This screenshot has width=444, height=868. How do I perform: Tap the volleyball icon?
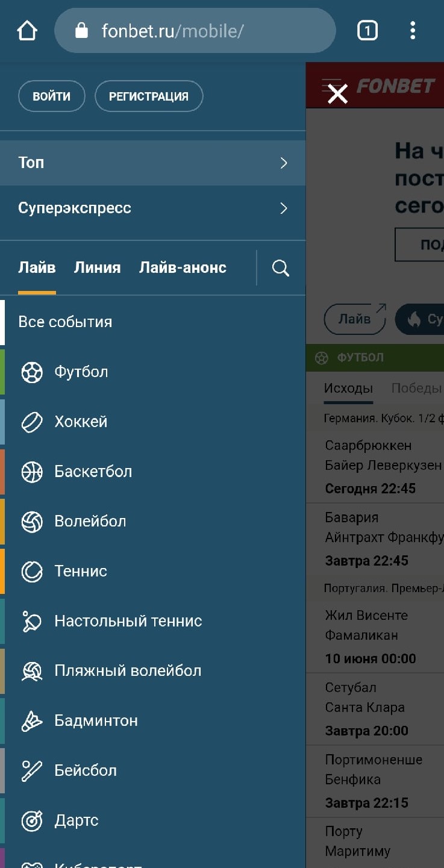click(32, 522)
